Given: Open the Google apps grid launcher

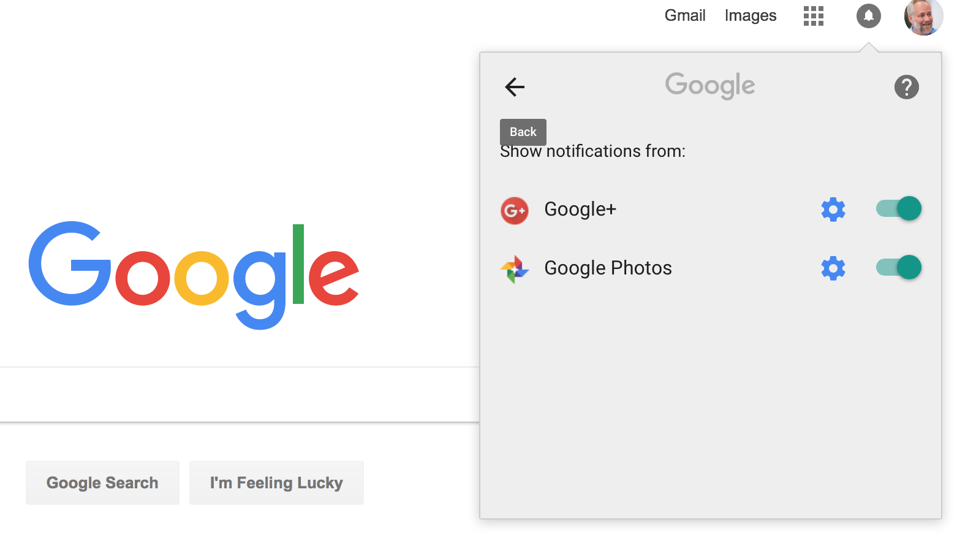Looking at the screenshot, I should pos(814,16).
